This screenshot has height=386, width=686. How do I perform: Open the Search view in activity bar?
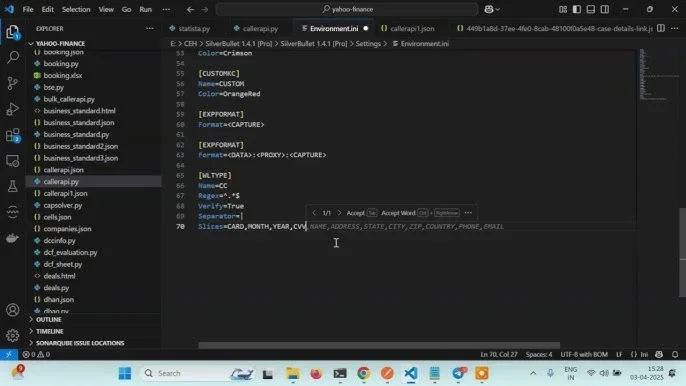pyautogui.click(x=13, y=57)
